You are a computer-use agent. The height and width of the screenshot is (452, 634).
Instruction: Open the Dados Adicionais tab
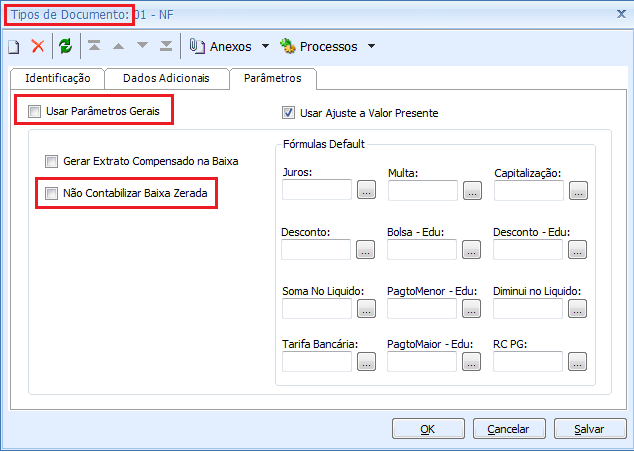point(166,78)
